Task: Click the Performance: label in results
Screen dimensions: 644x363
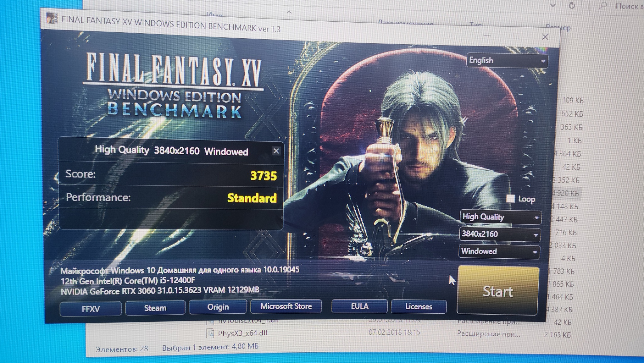Action: [x=98, y=197]
